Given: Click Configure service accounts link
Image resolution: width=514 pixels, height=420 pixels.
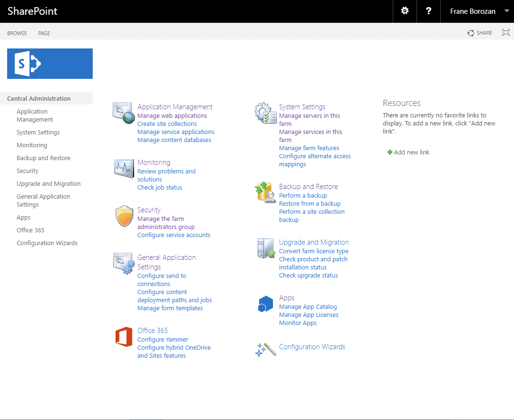Looking at the screenshot, I should tap(174, 235).
